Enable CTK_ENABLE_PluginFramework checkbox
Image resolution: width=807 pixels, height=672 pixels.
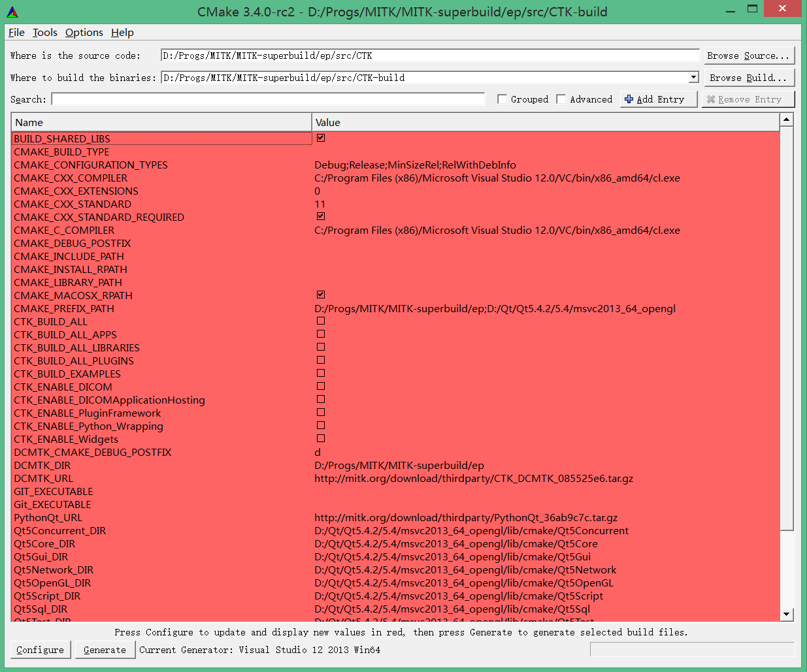pos(321,412)
